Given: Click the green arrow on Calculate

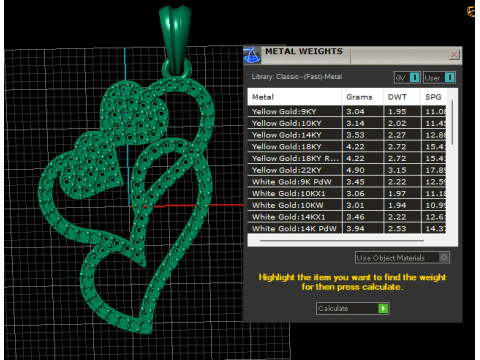Looking at the screenshot, I should 383,308.
